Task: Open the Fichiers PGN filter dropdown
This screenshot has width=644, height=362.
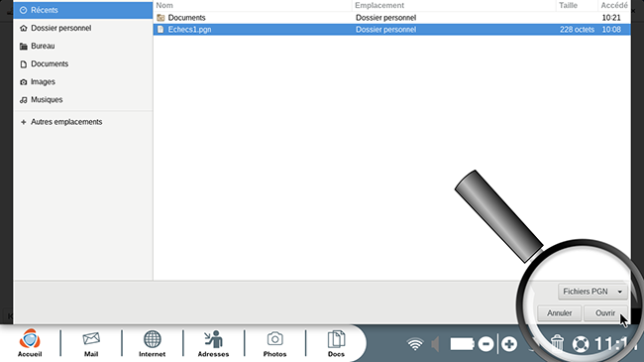Action: 592,292
